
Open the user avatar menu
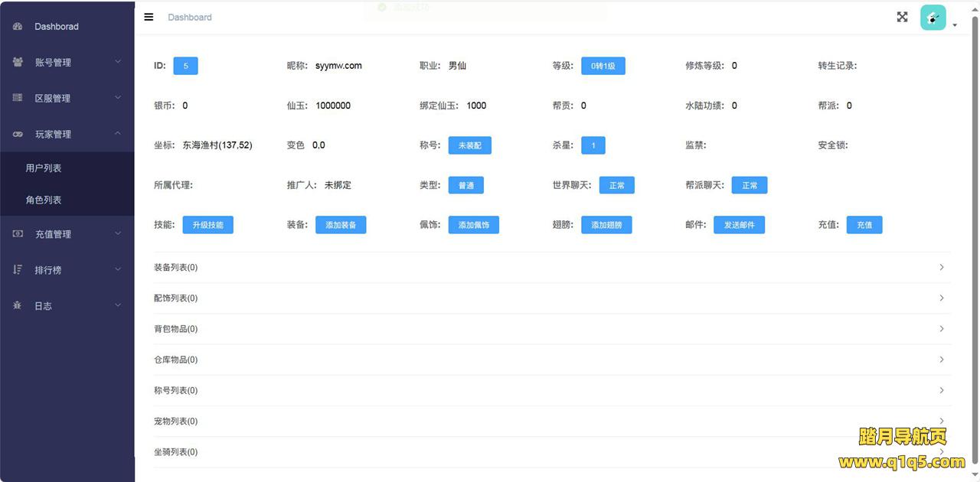(933, 18)
